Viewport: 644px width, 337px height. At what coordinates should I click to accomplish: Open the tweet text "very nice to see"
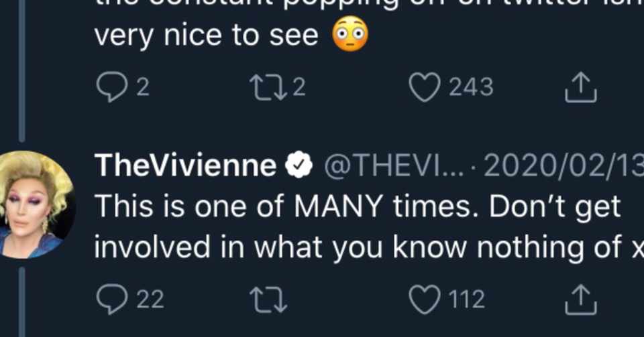point(206,36)
